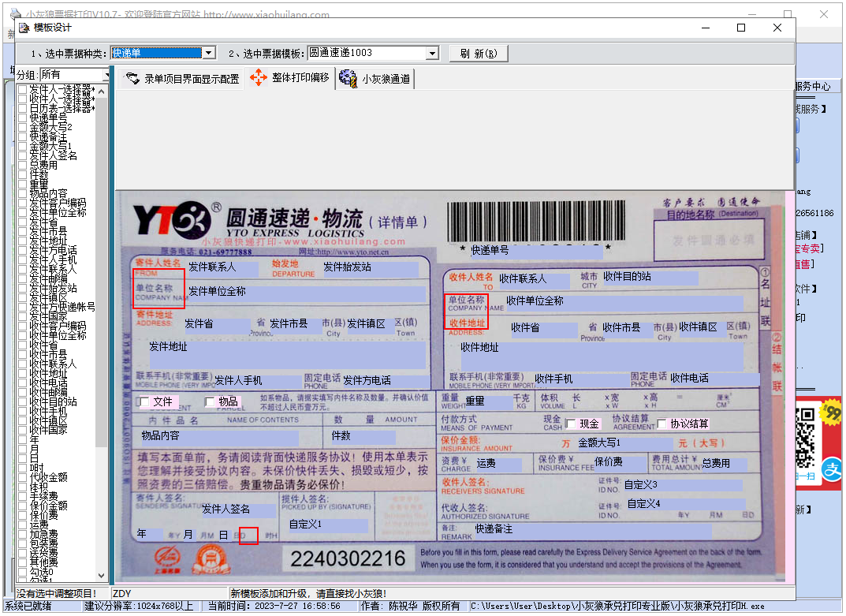Viewport: 846px width, 616px height.
Task: Enable the 快递单号 checkbox in the field list
Action: pyautogui.click(x=23, y=118)
